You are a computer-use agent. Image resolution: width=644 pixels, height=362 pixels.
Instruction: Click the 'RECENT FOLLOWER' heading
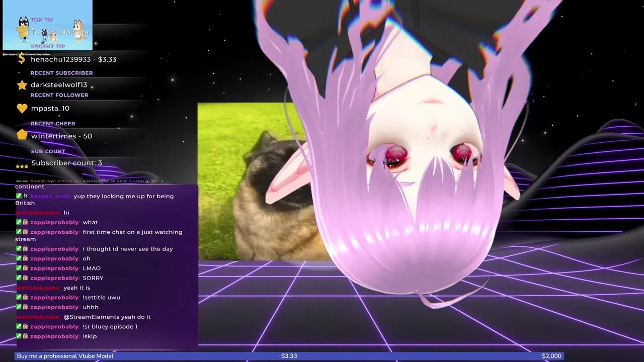click(x=59, y=95)
